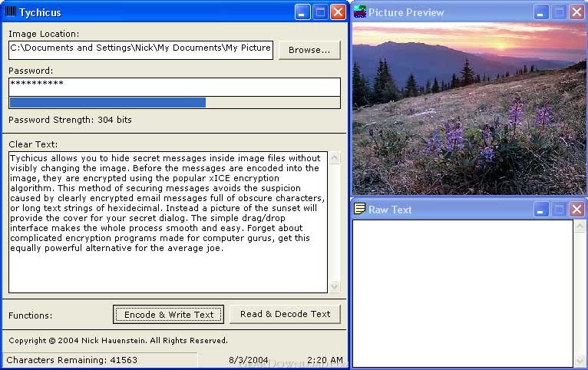Close the Tychicus window
The width and height of the screenshot is (588, 370).
click(x=338, y=12)
